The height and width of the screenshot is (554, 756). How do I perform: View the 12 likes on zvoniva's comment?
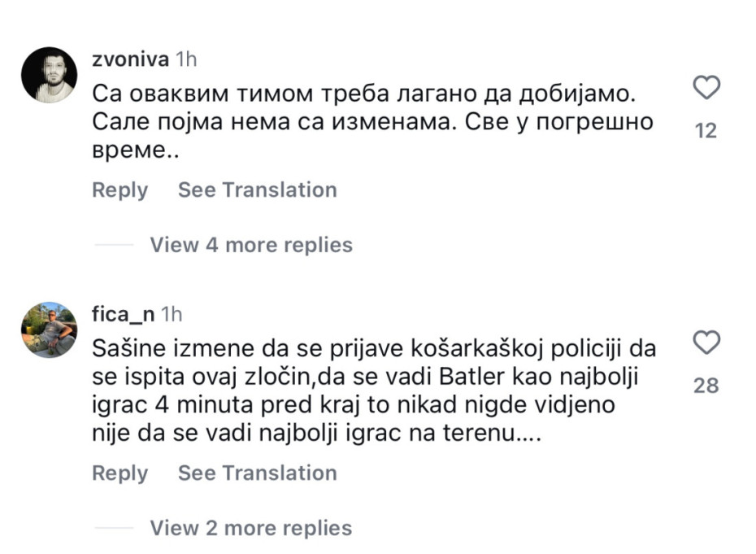point(706,130)
